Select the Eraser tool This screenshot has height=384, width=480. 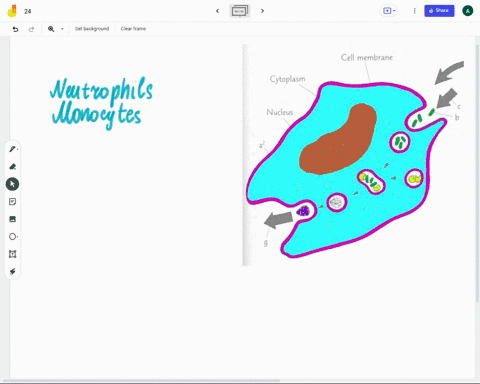point(13,167)
